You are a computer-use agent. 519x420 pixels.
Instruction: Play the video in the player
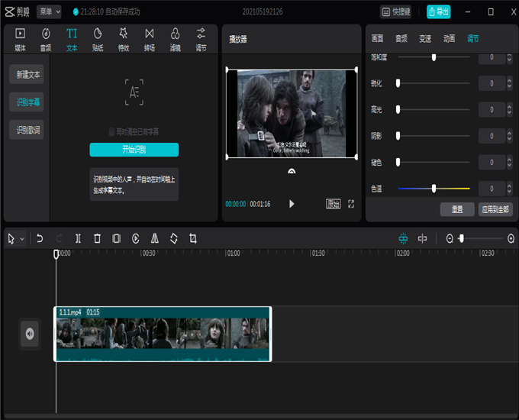tap(292, 204)
